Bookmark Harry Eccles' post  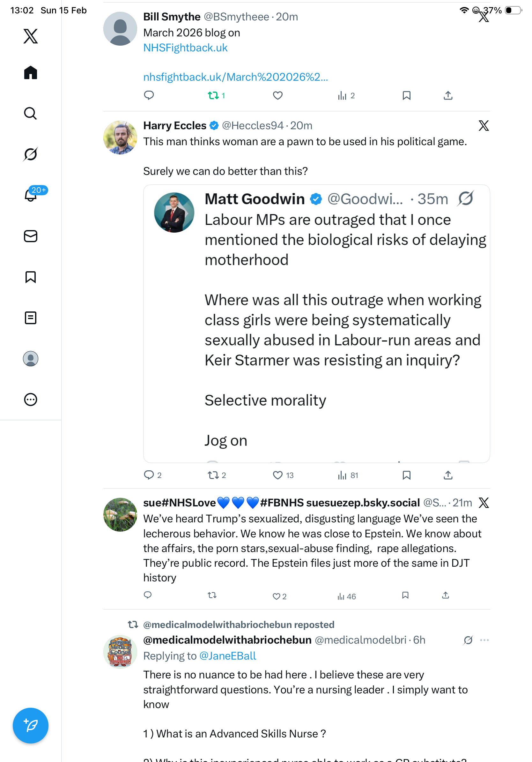click(406, 475)
